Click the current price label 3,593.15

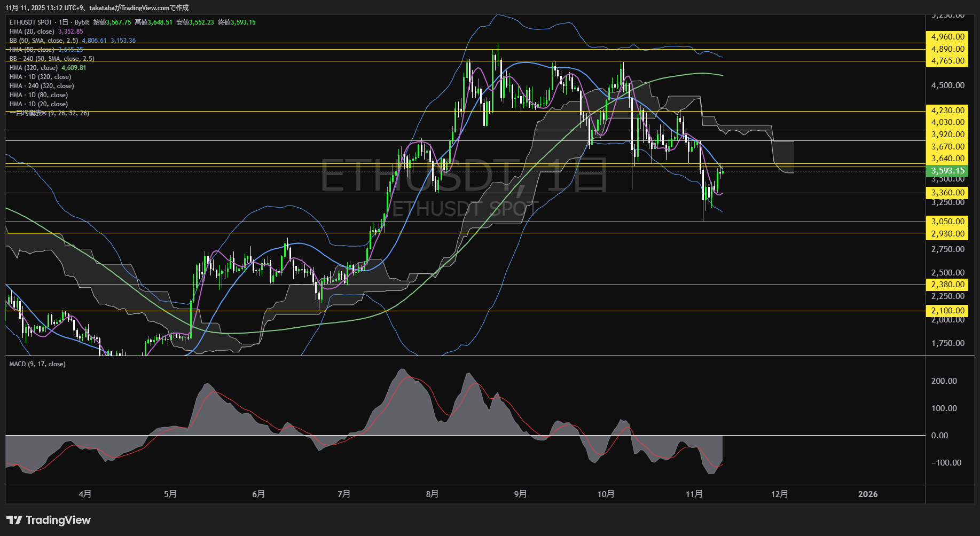pos(948,170)
